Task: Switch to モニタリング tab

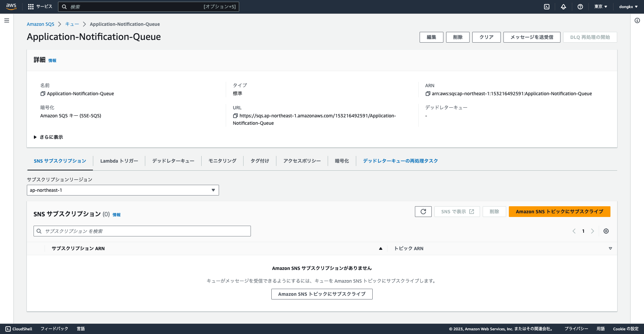Action: coord(222,161)
